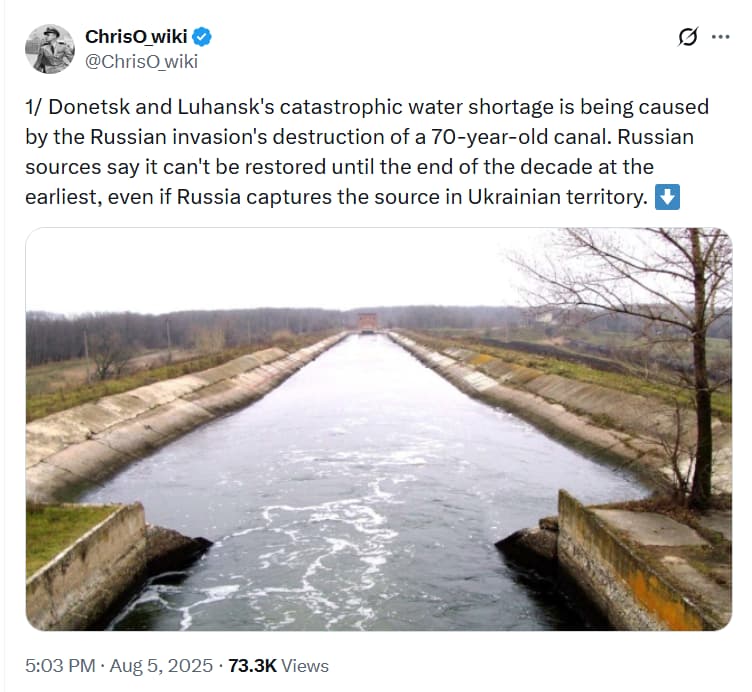Open the three-dot more options menu
752x692 pixels.
[720, 37]
